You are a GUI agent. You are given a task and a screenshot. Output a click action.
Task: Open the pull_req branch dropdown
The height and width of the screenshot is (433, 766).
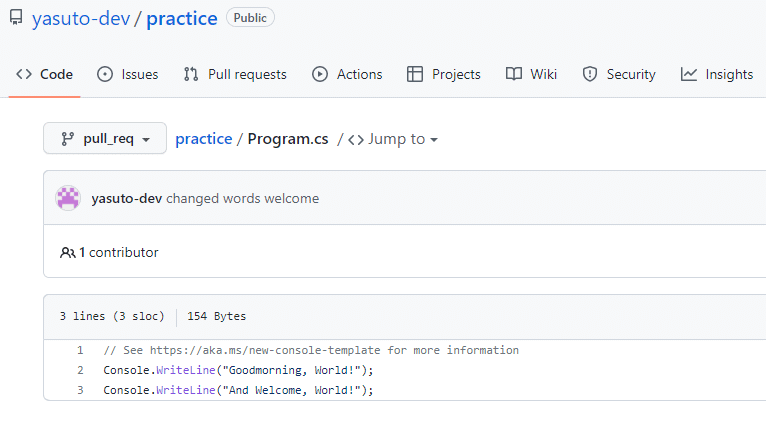pyautogui.click(x=105, y=139)
